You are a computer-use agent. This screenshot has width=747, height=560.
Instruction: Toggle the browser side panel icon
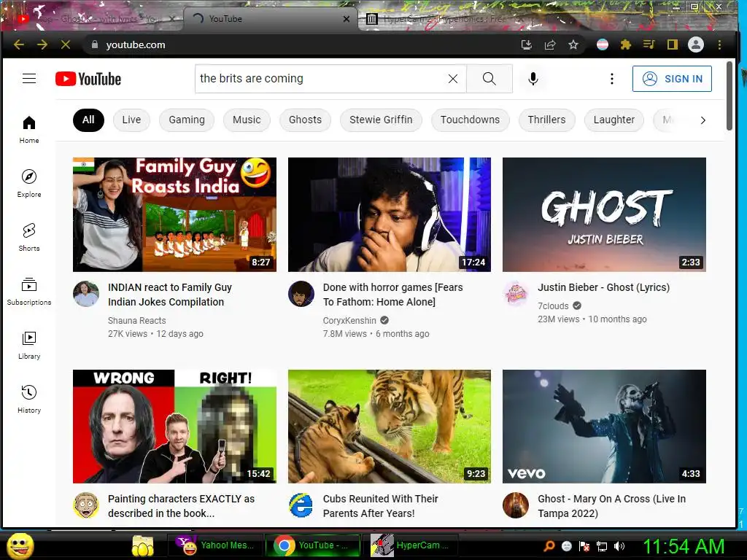coord(672,44)
